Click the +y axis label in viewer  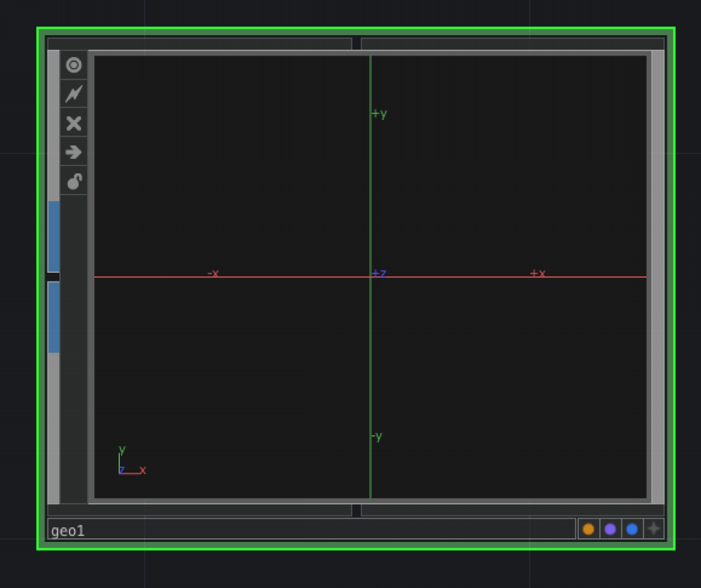click(379, 113)
